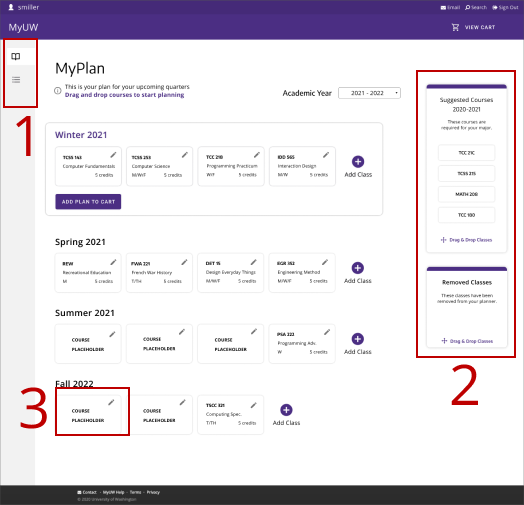Open the Academic Year dropdown
Viewport: 524px width, 505px height.
369,93
